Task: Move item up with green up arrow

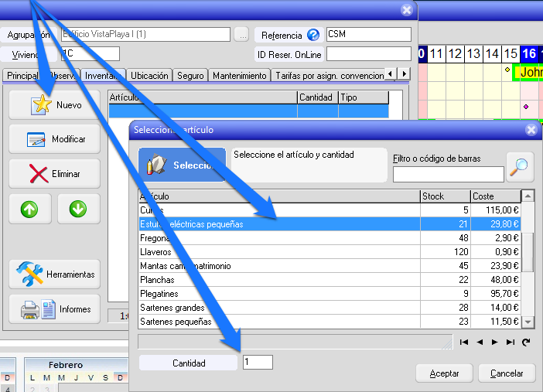Action: coord(30,208)
